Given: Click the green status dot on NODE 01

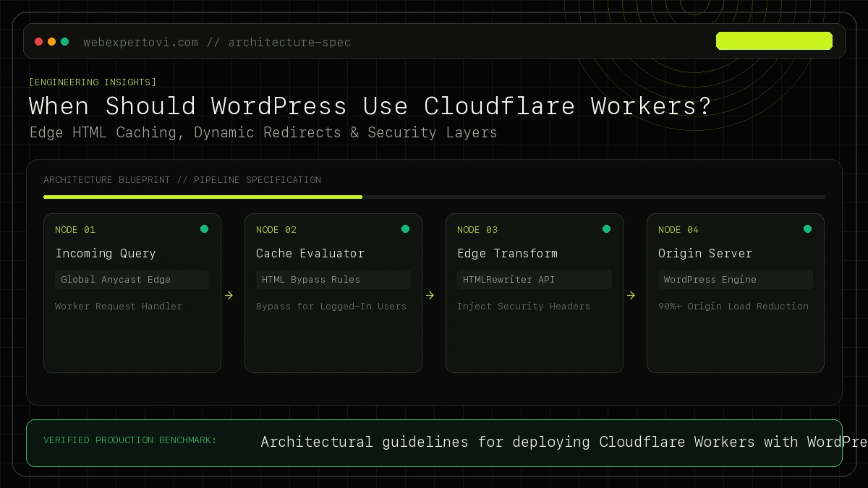Looking at the screenshot, I should 204,229.
